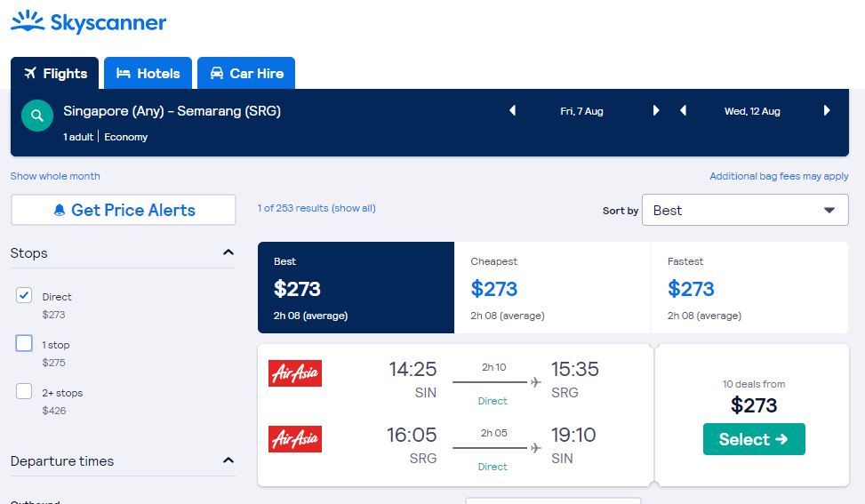Go to previous departure date arrow
This screenshot has height=504, width=865.
pyautogui.click(x=512, y=111)
